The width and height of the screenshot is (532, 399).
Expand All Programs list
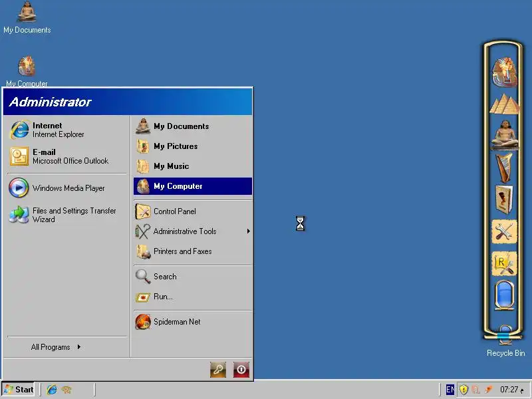tap(56, 347)
